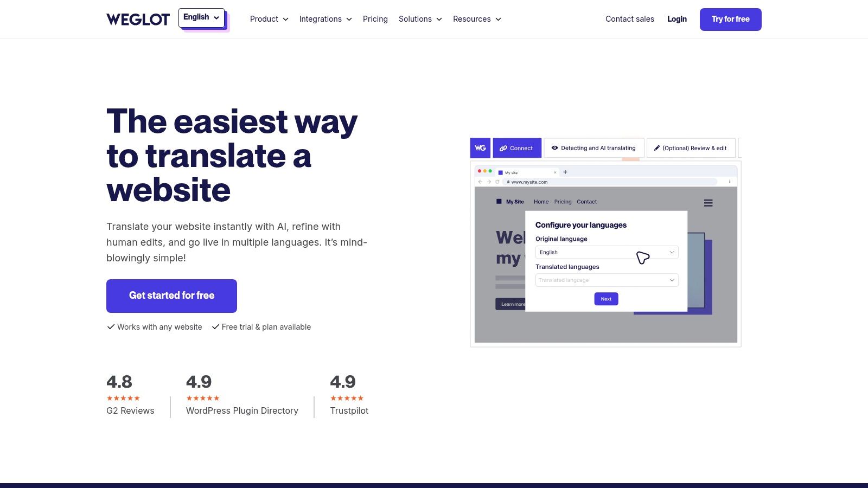This screenshot has width=868, height=488.
Task: Click the demo browser address bar
Action: [611, 182]
